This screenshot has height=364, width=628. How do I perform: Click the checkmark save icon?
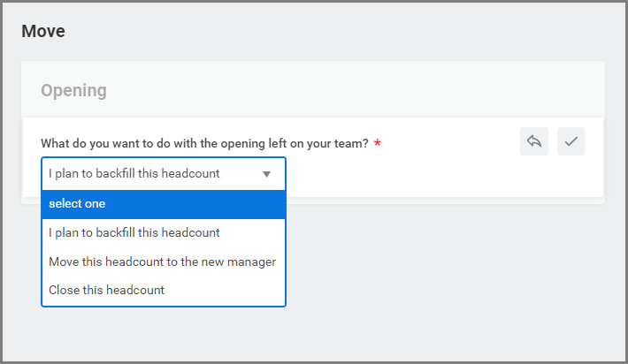(571, 141)
